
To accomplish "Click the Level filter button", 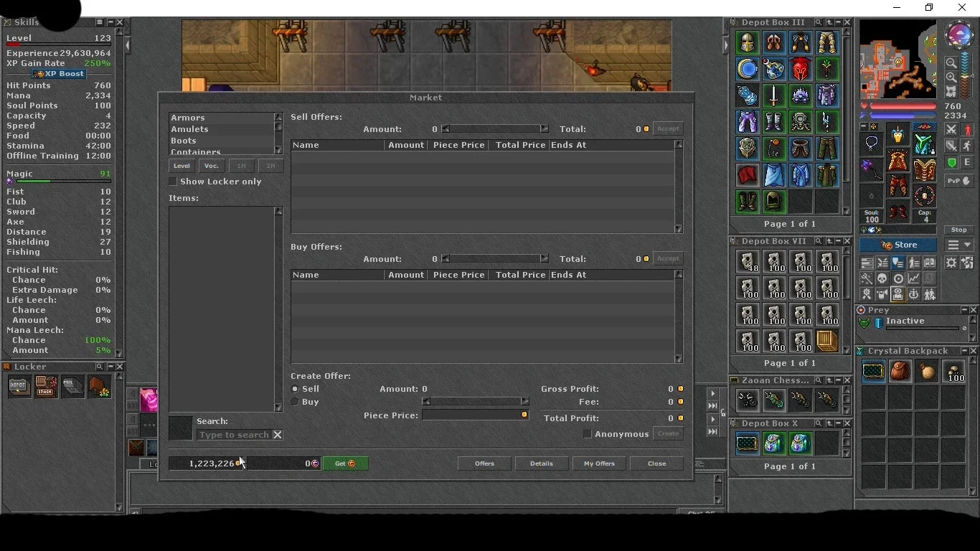I will click(182, 166).
